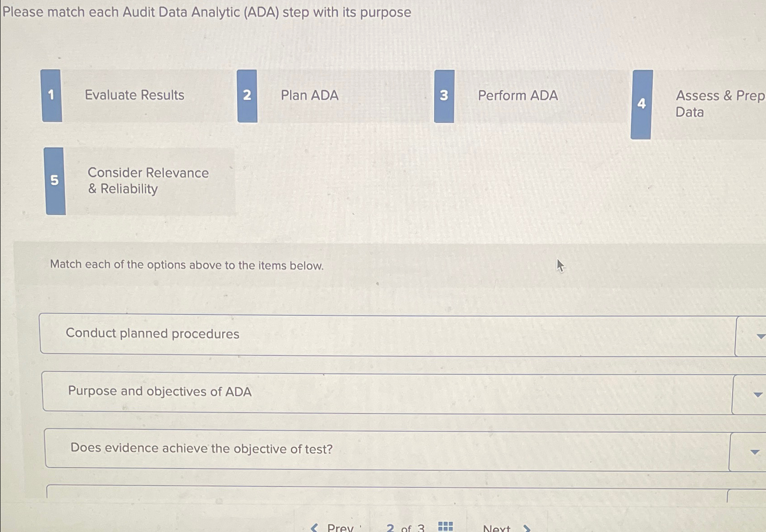766x532 pixels.
Task: Click the Next navigation button
Action: coord(496,527)
